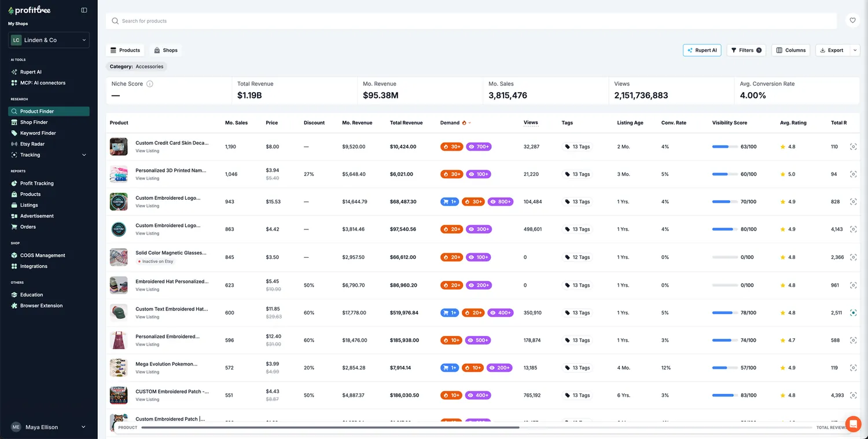Sort by the Demand column

point(455,123)
